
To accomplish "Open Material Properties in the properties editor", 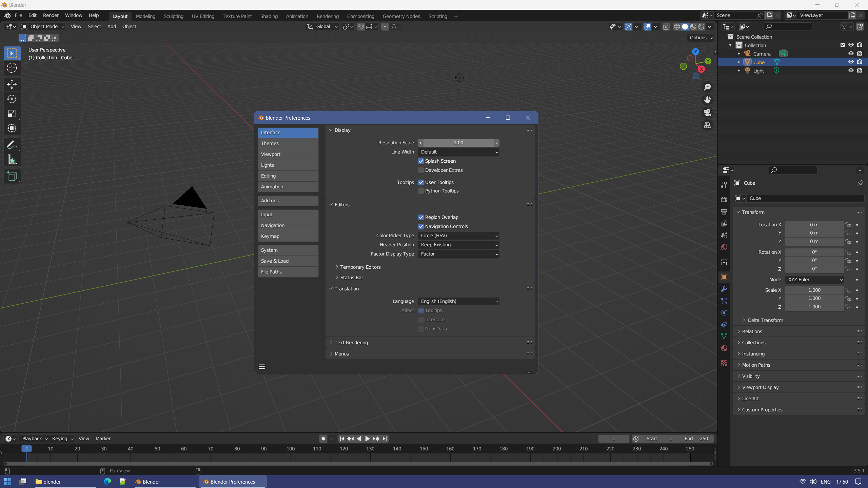I will coord(724,348).
